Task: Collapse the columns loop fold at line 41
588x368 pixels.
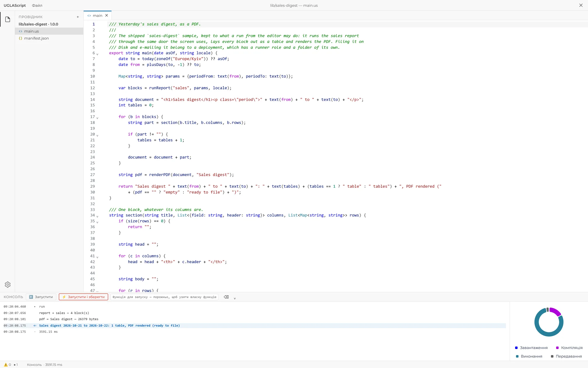Action: coord(97,257)
